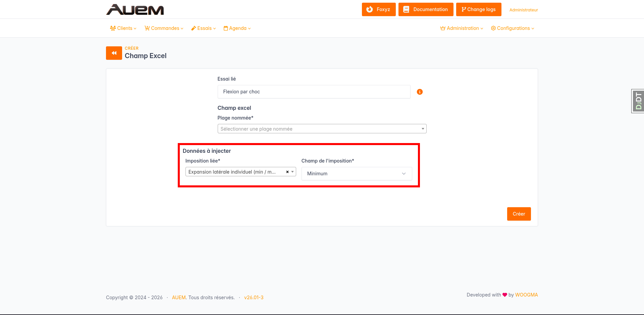644x315 pixels.
Task: Expand the Administration menu
Action: (462, 28)
